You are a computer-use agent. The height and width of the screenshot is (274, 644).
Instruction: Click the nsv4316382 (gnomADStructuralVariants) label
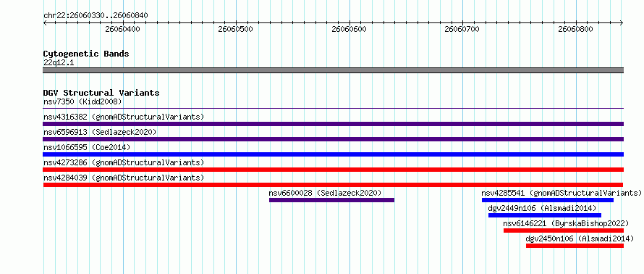pos(124,117)
